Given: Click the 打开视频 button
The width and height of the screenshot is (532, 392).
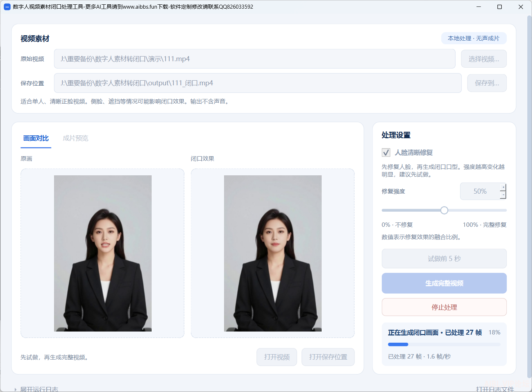Looking at the screenshot, I should [x=277, y=357].
